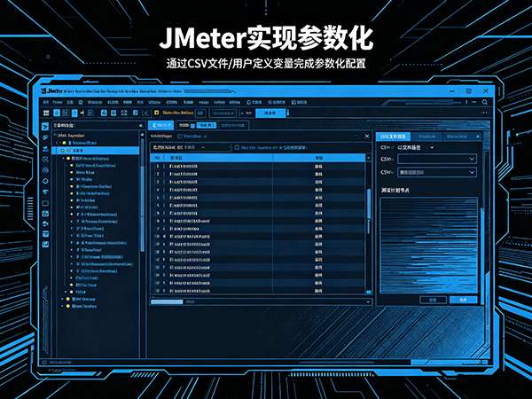Click the yellow node icon of the selected tree item
Screen dimensions: 532x399
[65, 150]
